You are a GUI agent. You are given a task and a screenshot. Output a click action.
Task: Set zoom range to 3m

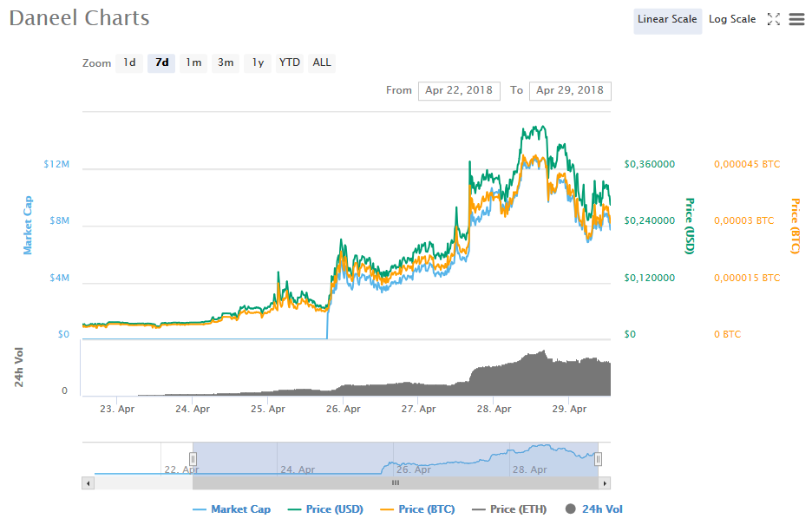tap(226, 62)
